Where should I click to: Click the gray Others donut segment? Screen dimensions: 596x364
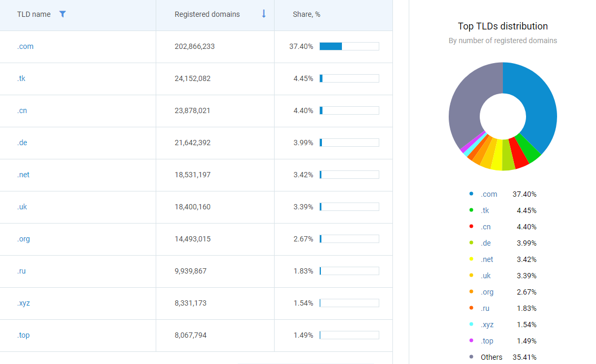466,105
